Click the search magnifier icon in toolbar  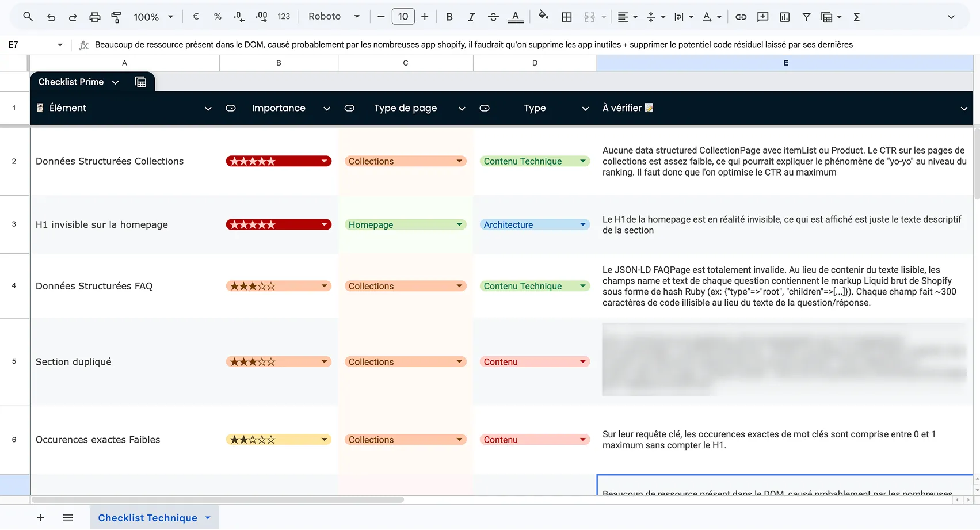tap(28, 17)
